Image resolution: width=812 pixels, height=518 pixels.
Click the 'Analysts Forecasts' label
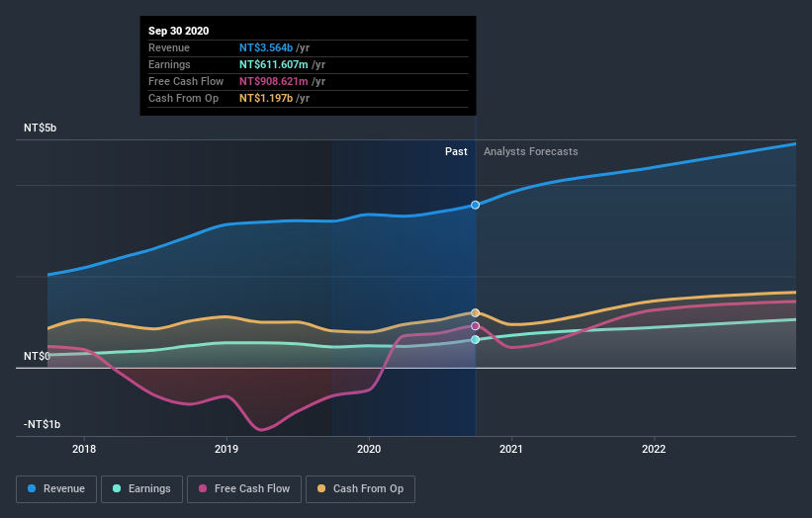pyautogui.click(x=531, y=151)
